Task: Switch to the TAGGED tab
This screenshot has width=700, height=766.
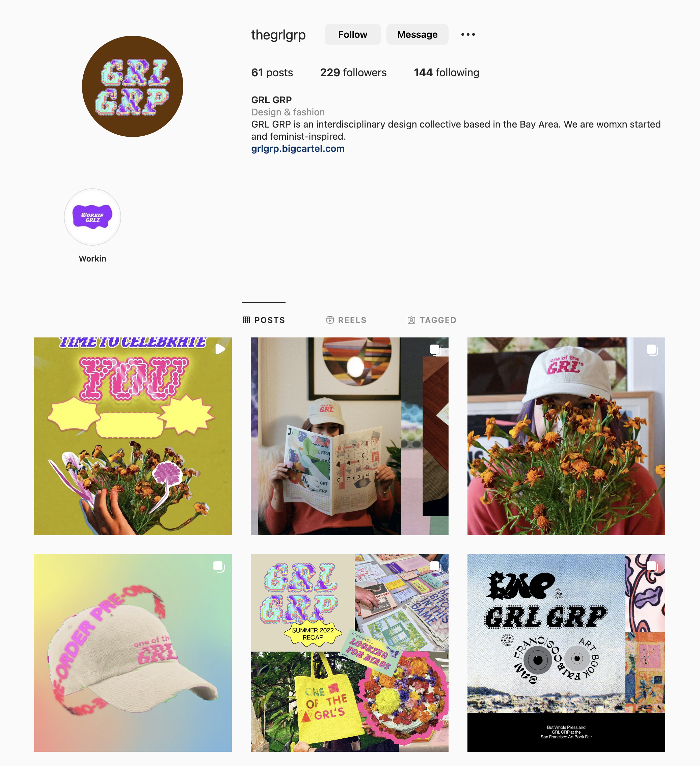Action: 432,320
